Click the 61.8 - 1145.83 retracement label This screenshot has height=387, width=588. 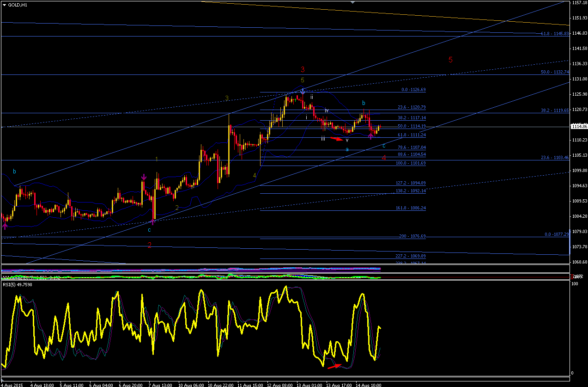pos(554,34)
